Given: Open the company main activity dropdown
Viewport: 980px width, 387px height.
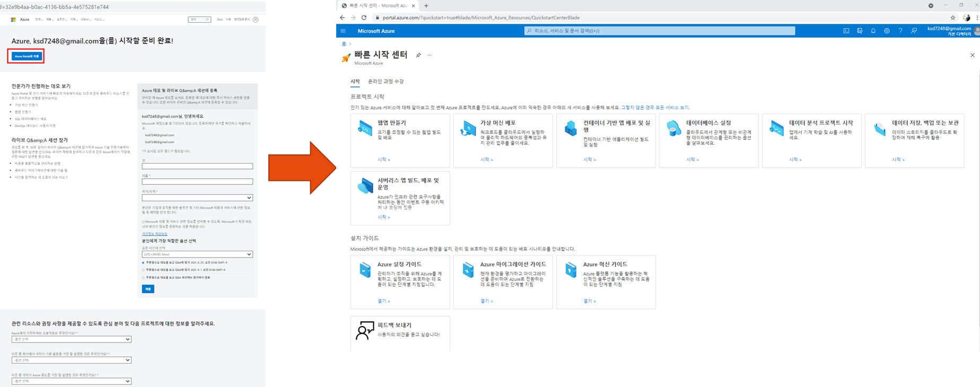Looking at the screenshot, I should 71,360.
